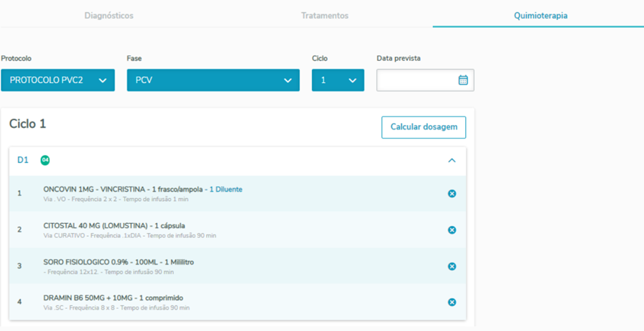
Task: Remove the ONCOVIN 1MG VINCRISTINA item
Action: pos(452,194)
